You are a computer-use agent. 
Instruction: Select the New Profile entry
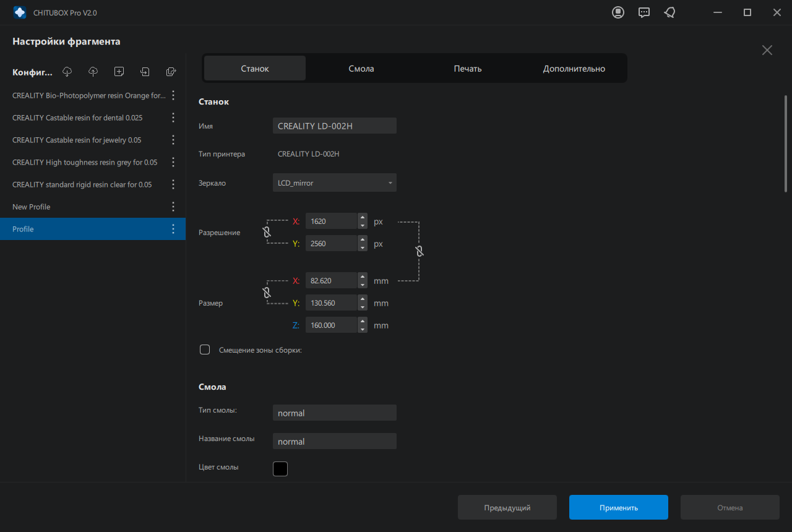point(93,207)
